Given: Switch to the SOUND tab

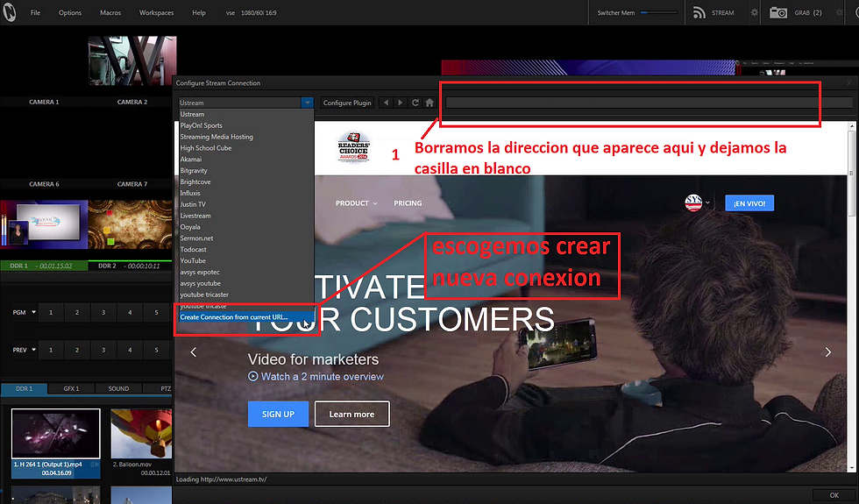Looking at the screenshot, I should 118,388.
